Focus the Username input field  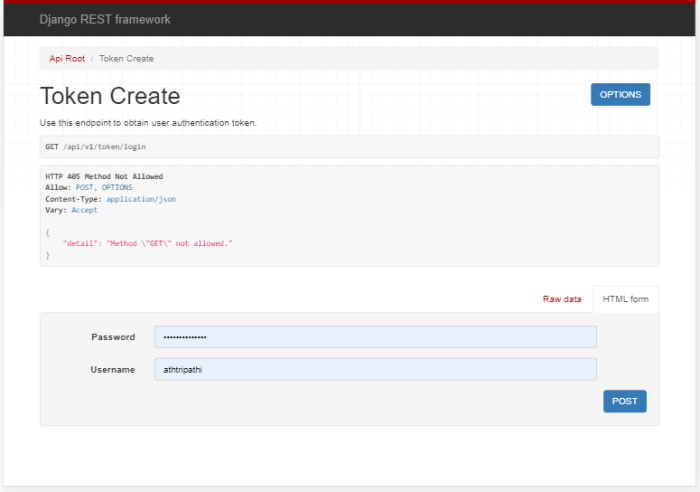coord(375,369)
